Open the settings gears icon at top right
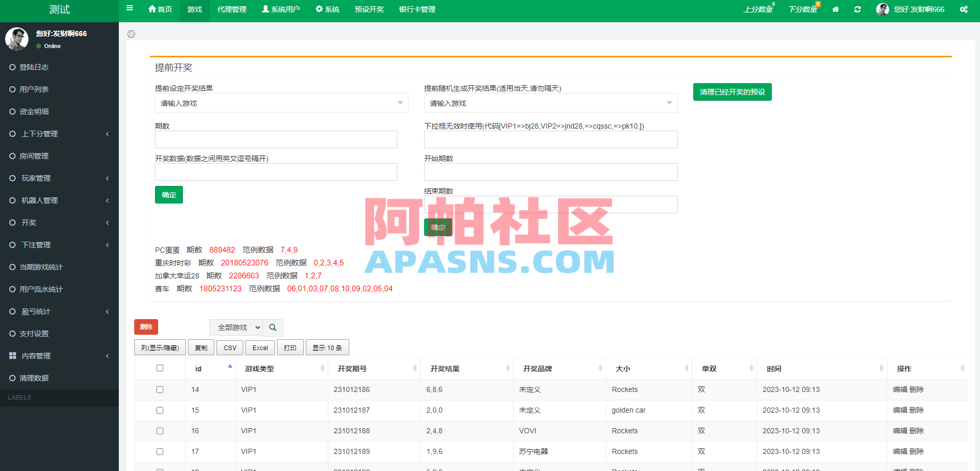This screenshot has width=980, height=471. [963, 9]
